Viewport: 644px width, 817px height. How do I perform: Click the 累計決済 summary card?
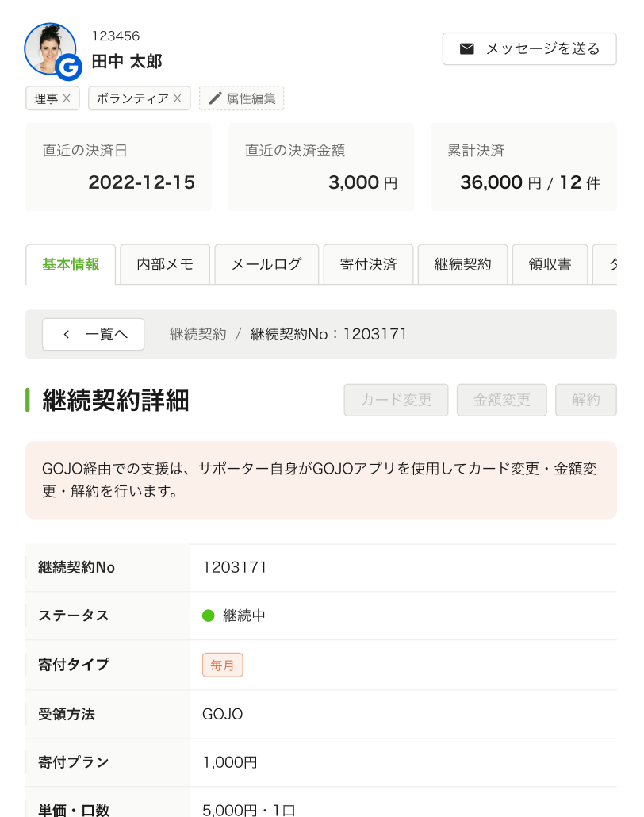coord(523,167)
